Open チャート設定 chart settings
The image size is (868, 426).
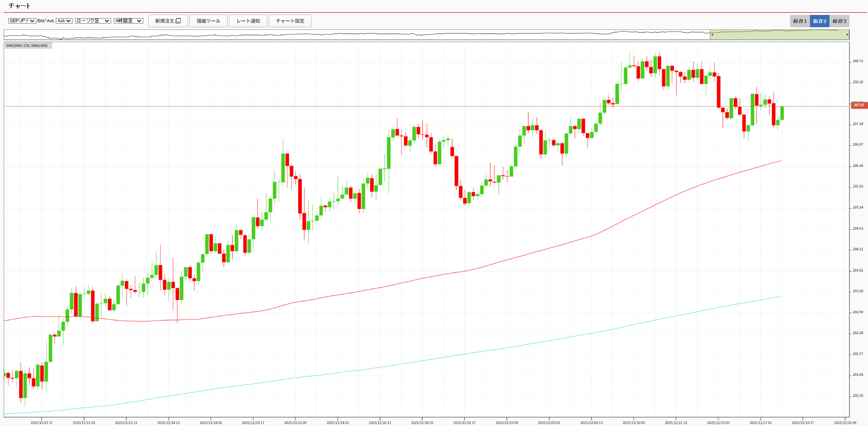point(290,21)
